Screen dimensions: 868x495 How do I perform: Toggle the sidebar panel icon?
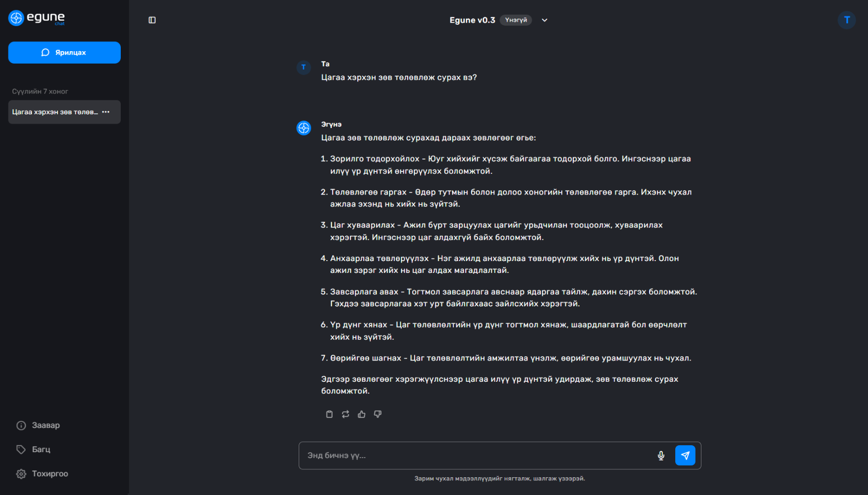[x=152, y=20]
